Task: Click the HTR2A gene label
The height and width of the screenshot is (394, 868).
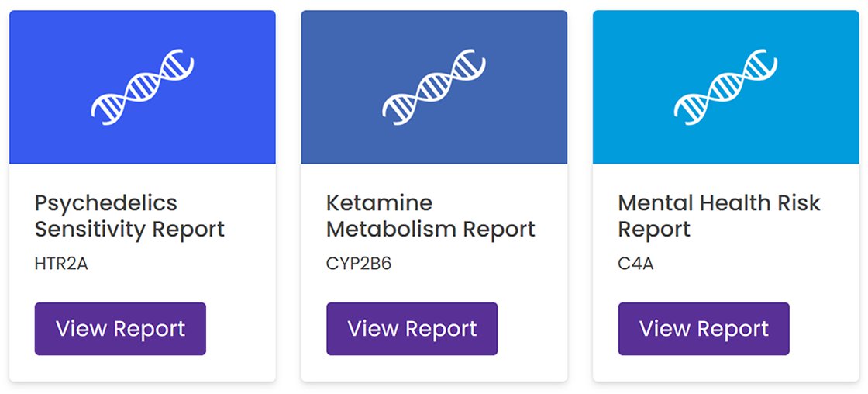Action: [61, 264]
